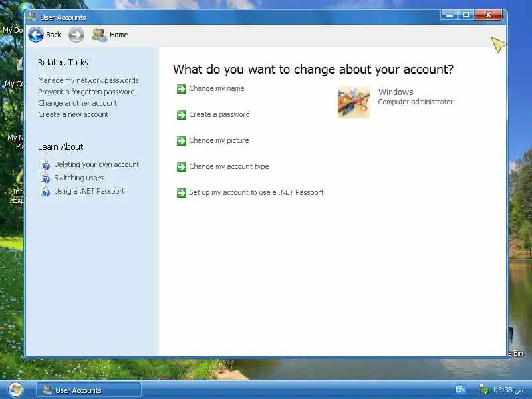This screenshot has height=399, width=532.
Task: Click the green arrow beside Create a password
Action: (182, 115)
